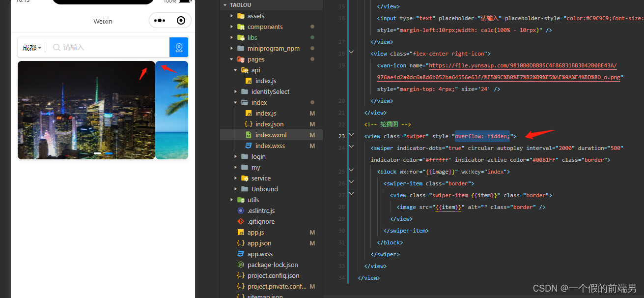Fold the swiper tag at line 24
The height and width of the screenshot is (298, 644).
click(351, 147)
